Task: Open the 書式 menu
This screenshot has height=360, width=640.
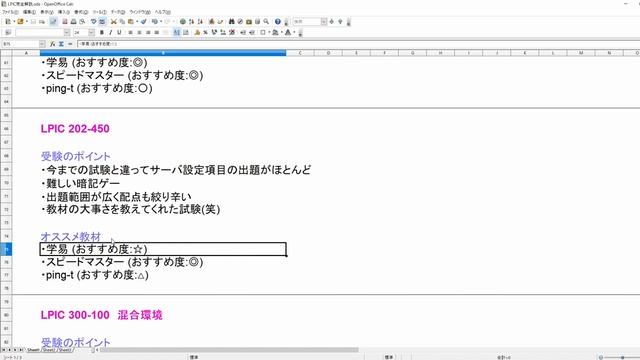Action: (x=81, y=12)
